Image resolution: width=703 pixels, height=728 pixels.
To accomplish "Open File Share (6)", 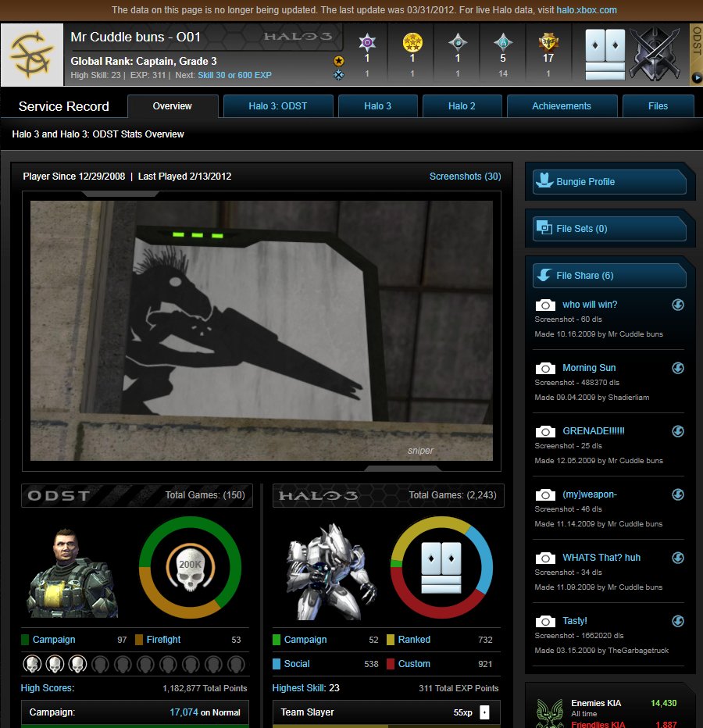I will tap(609, 275).
